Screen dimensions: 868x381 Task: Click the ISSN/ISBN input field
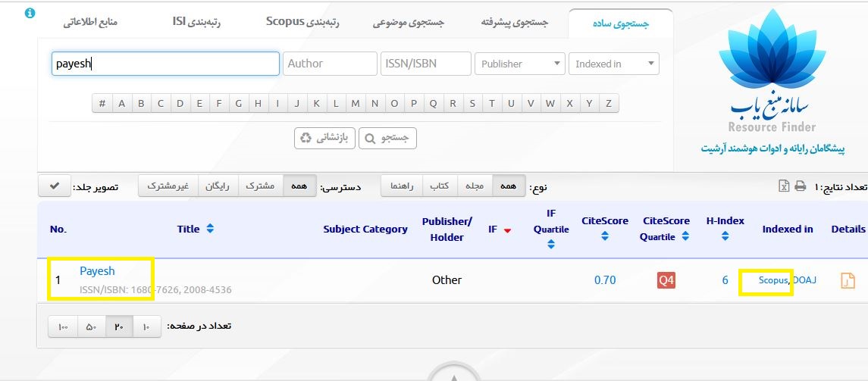pyautogui.click(x=426, y=64)
